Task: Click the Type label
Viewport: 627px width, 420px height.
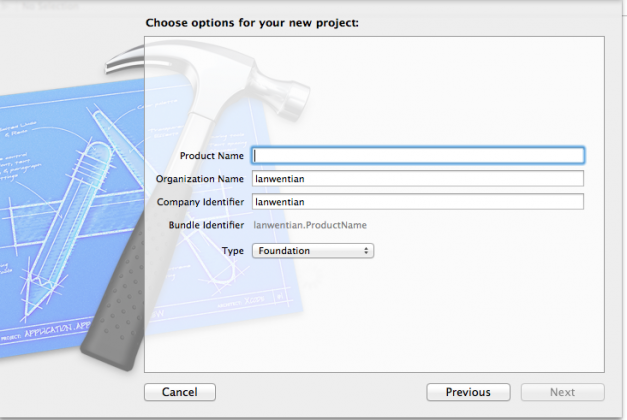Action: click(232, 251)
